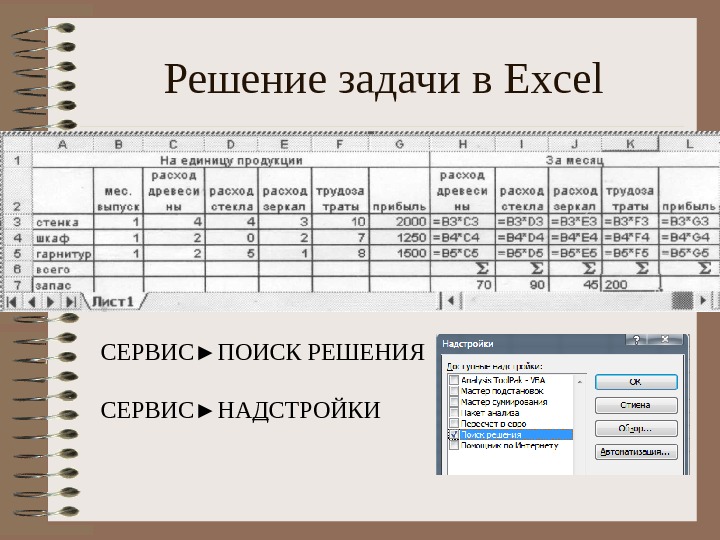Viewport: 720px width, 540px height.
Task: Select the всего row label cell
Action: click(x=62, y=269)
